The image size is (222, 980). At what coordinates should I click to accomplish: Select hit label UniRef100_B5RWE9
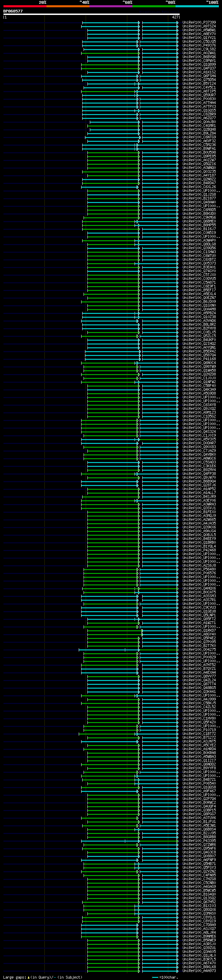pos(199,940)
